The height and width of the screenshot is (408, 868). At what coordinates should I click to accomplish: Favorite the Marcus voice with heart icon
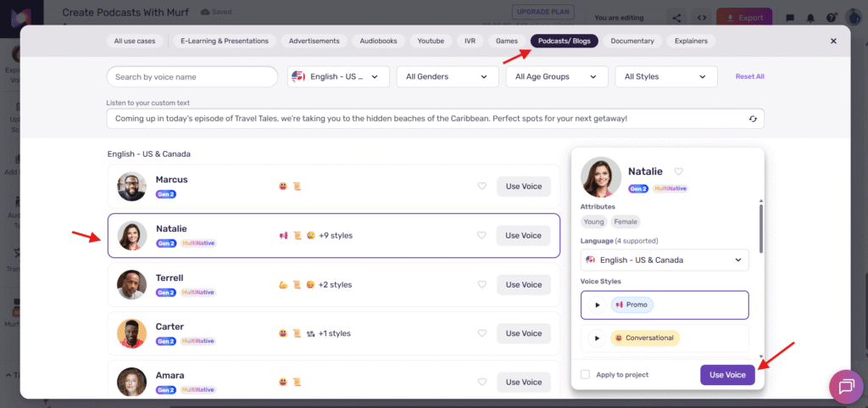coord(482,186)
